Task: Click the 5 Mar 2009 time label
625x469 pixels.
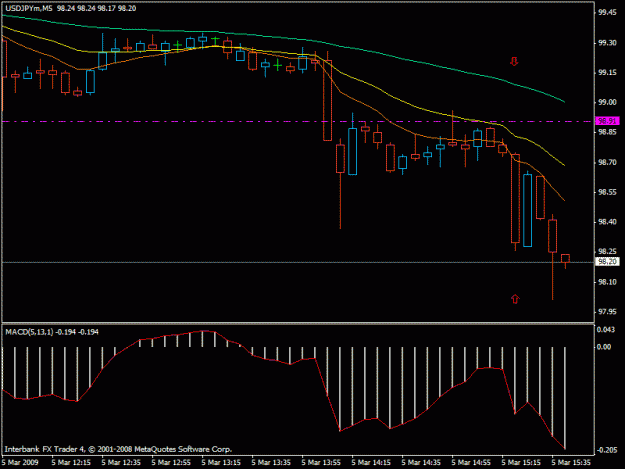Action: point(21,462)
